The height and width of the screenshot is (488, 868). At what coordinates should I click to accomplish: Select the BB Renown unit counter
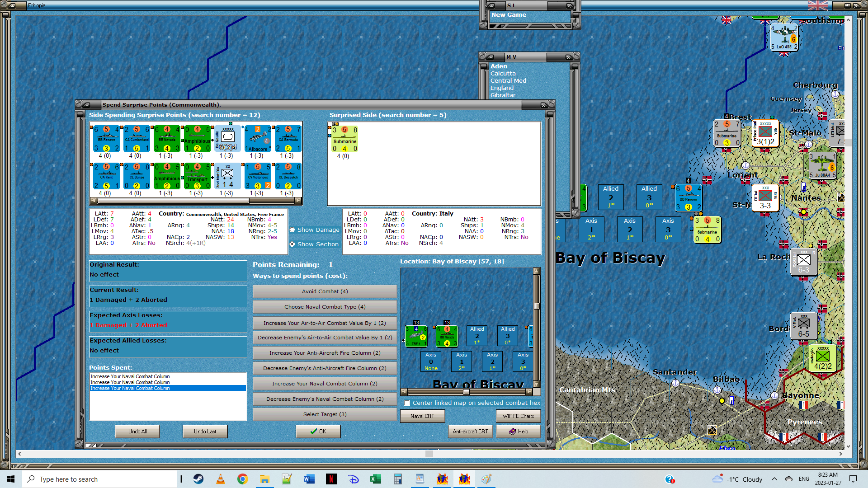click(x=106, y=139)
